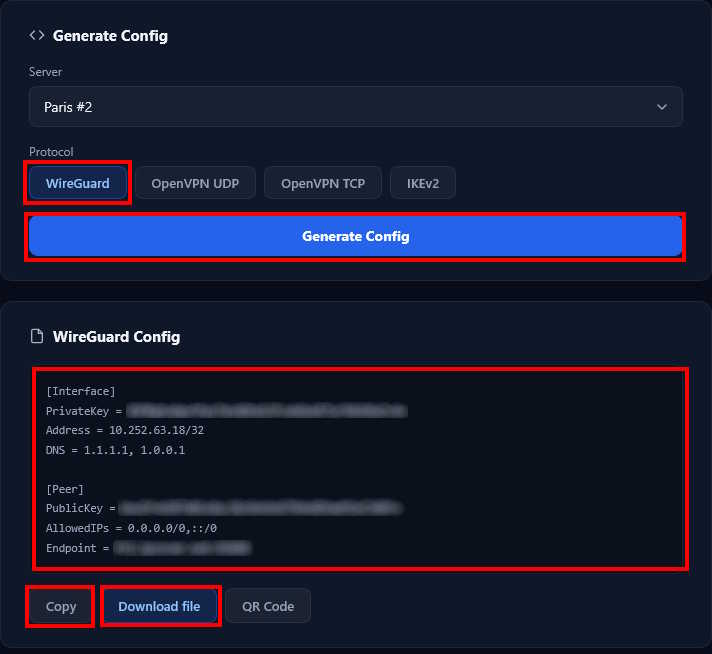Select the IKEv2 protocol
The height and width of the screenshot is (654, 712).
click(x=423, y=183)
